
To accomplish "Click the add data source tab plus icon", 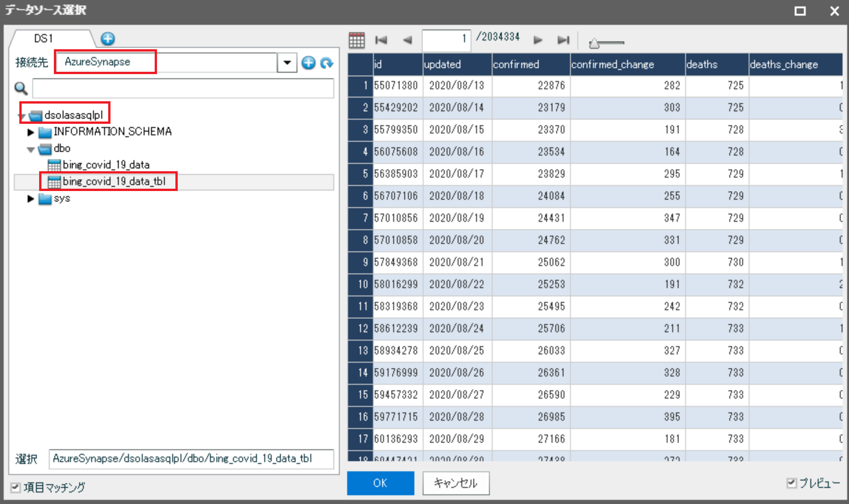I will point(108,39).
